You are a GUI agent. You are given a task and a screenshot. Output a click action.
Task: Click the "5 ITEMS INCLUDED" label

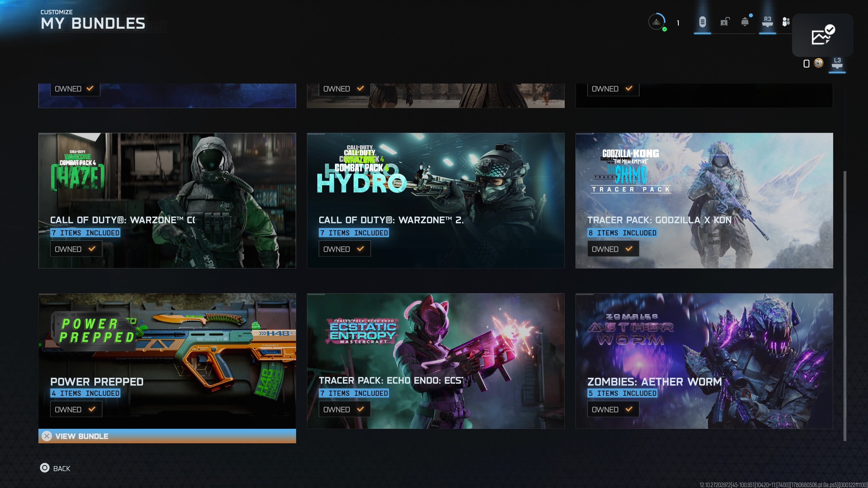[x=622, y=393]
